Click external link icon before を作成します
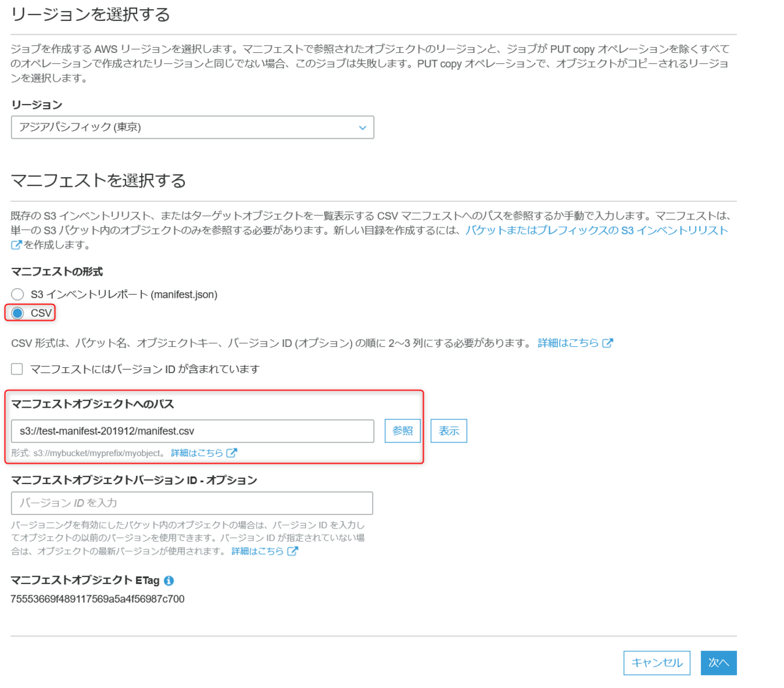This screenshot has height=688, width=784. (x=16, y=245)
